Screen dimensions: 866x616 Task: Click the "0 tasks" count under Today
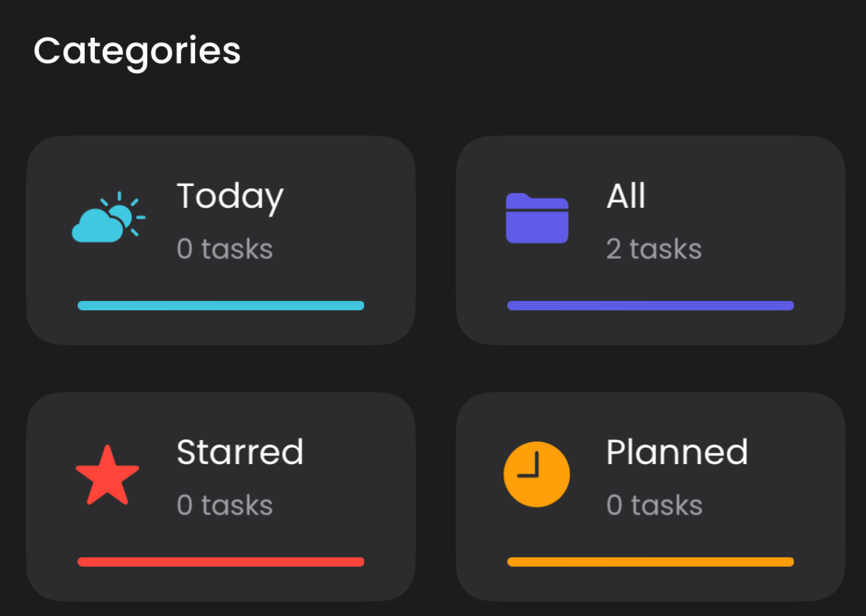point(224,249)
